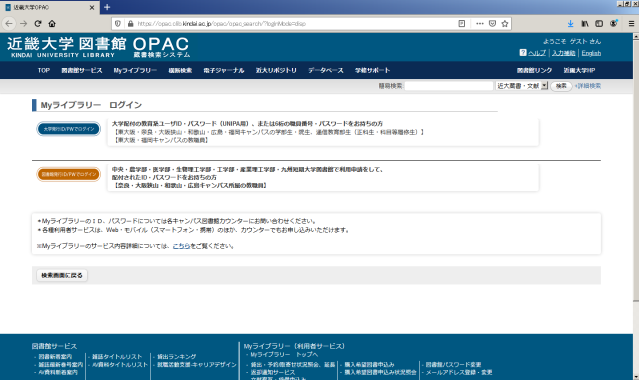The image size is (639, 380).
Task: Open footer link 返却通知サービス
Action: (273, 372)
